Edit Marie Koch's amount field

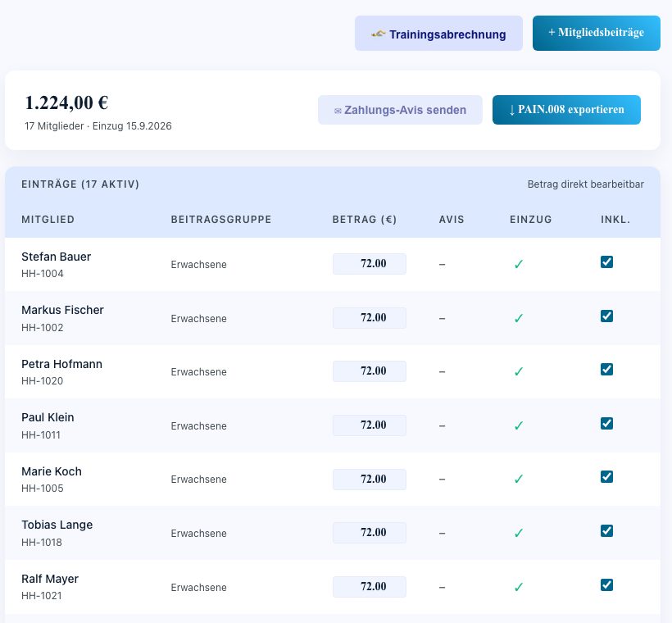370,480
